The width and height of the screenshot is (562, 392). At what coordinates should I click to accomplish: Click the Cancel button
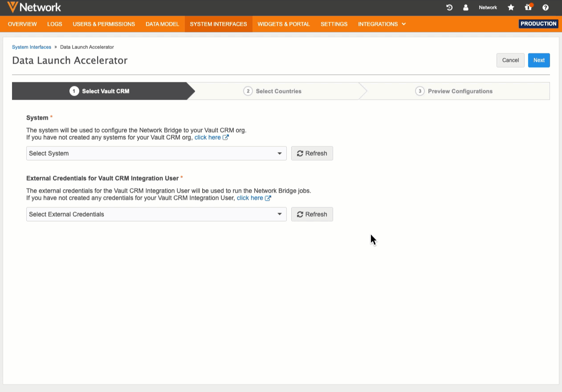[510, 60]
